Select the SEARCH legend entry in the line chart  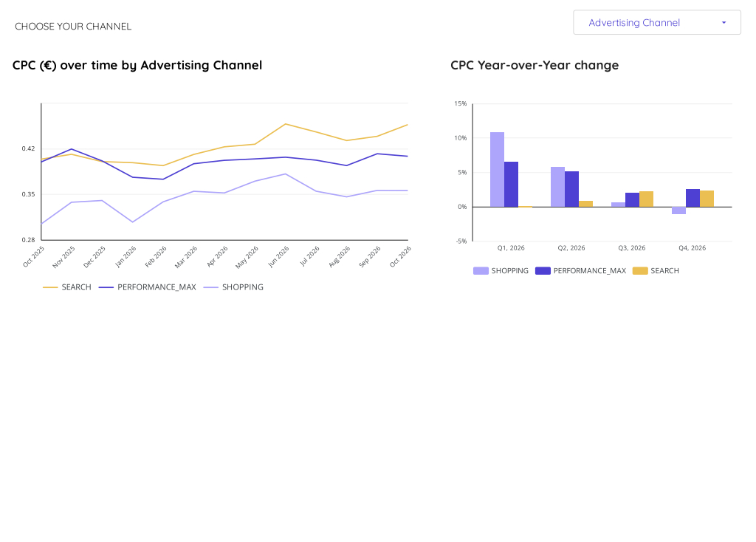67,287
